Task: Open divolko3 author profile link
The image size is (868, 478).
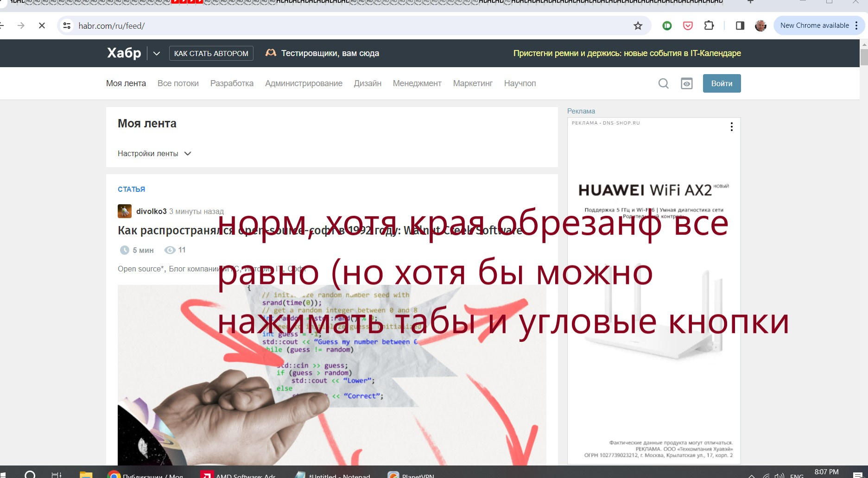Action: pyautogui.click(x=151, y=211)
